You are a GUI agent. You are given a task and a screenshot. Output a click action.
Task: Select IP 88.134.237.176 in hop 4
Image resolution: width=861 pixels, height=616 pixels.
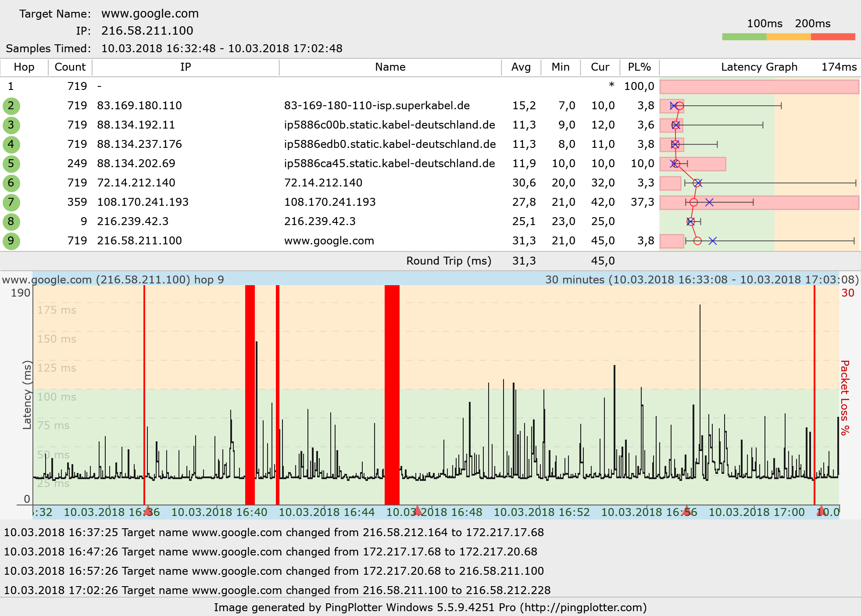pyautogui.click(x=139, y=144)
